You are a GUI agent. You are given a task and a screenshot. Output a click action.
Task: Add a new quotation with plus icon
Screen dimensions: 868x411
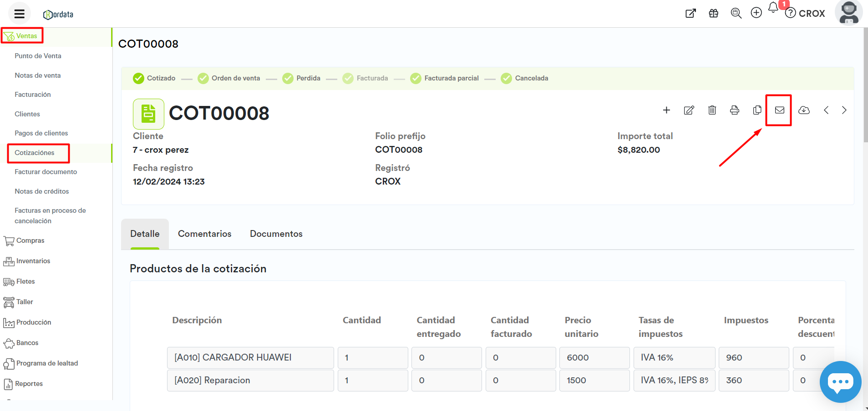(666, 110)
